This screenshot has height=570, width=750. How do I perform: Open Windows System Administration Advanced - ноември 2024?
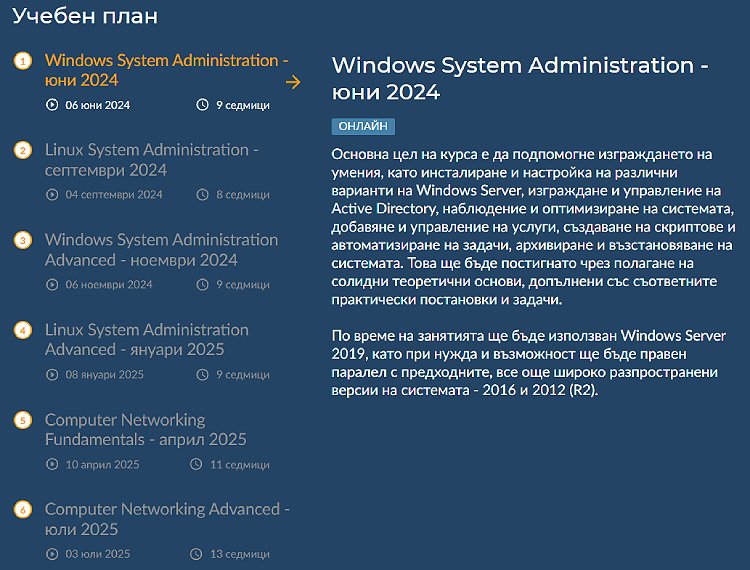coord(161,250)
